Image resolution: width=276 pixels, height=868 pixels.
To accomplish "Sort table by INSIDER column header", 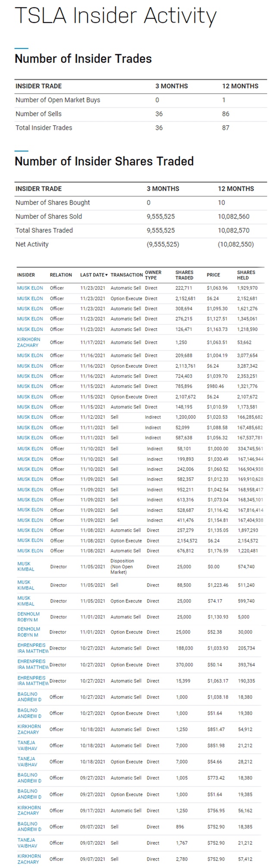I will pyautogui.click(x=26, y=275).
